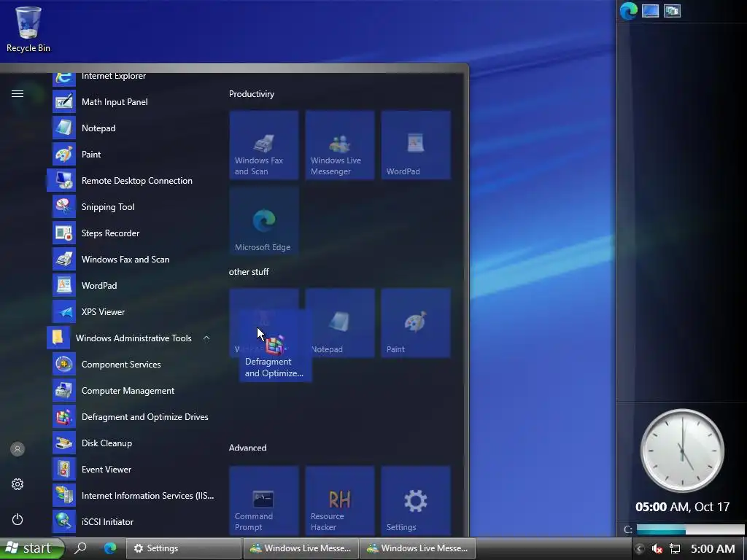Launch Paint from the app list

point(133,155)
